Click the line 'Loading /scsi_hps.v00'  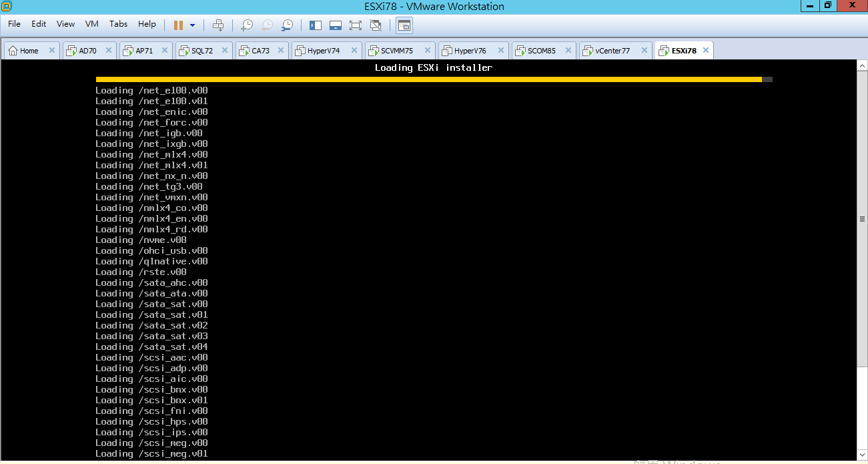click(151, 421)
